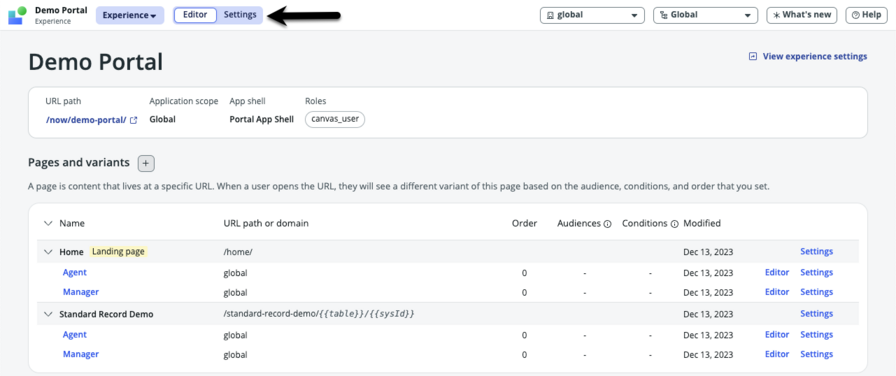Open the global application scope dropdown

coord(592,15)
